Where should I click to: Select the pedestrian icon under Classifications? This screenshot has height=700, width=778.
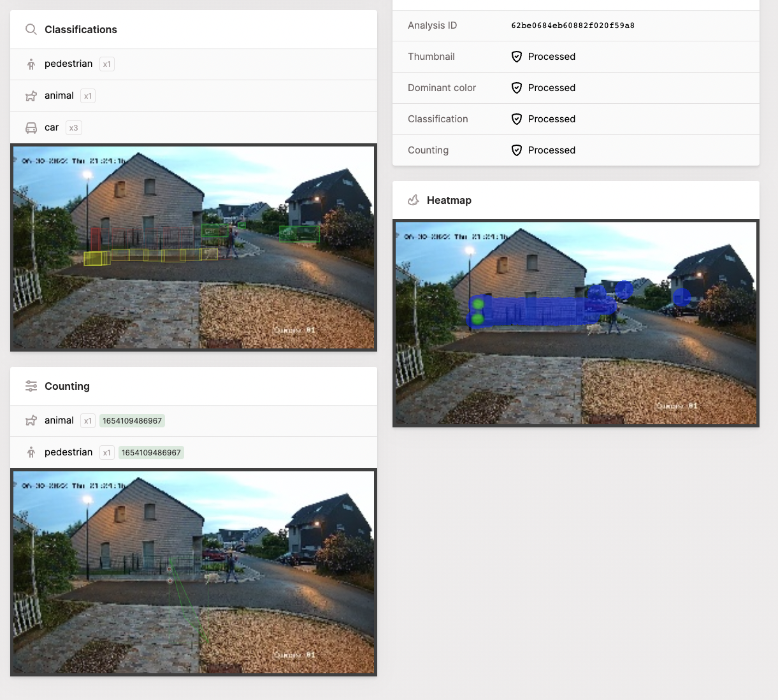click(x=31, y=64)
